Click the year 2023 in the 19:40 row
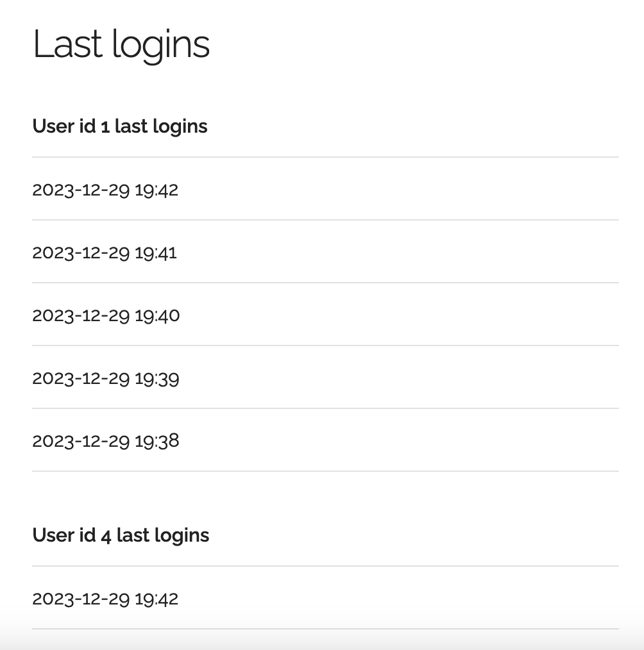The height and width of the screenshot is (650, 644). click(x=53, y=316)
